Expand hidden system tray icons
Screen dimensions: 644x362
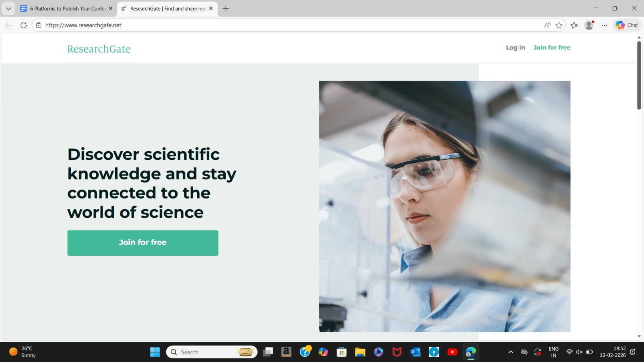tap(511, 352)
